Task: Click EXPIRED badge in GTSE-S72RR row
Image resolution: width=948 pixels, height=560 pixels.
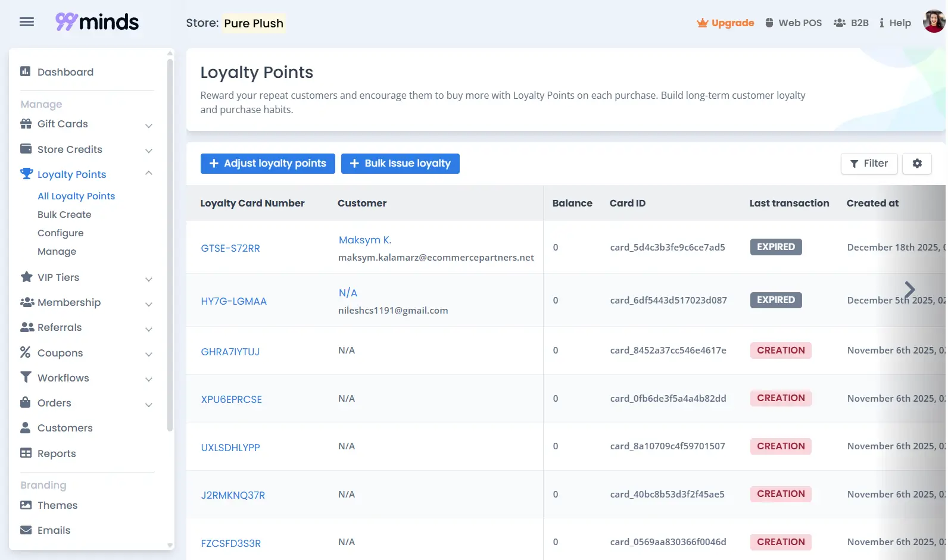Action: pyautogui.click(x=776, y=247)
